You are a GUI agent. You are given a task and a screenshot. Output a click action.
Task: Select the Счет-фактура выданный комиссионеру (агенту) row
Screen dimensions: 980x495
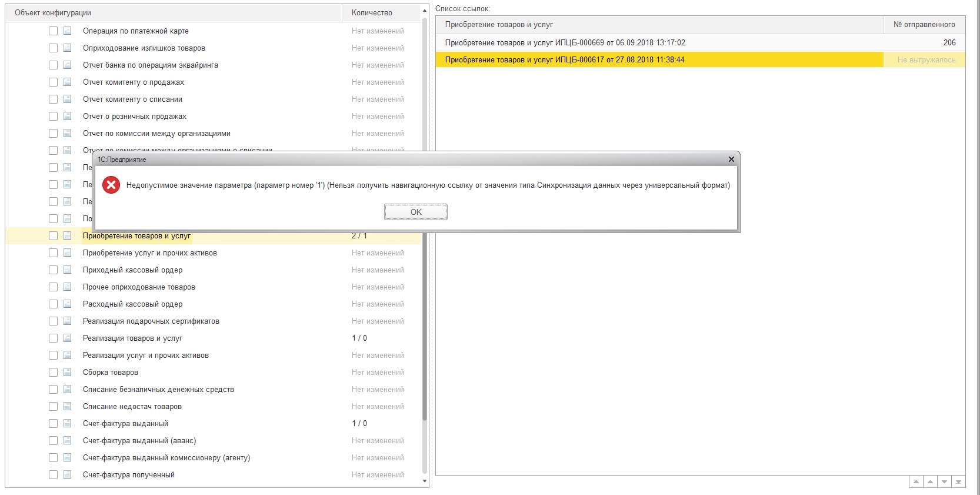pyautogui.click(x=213, y=457)
